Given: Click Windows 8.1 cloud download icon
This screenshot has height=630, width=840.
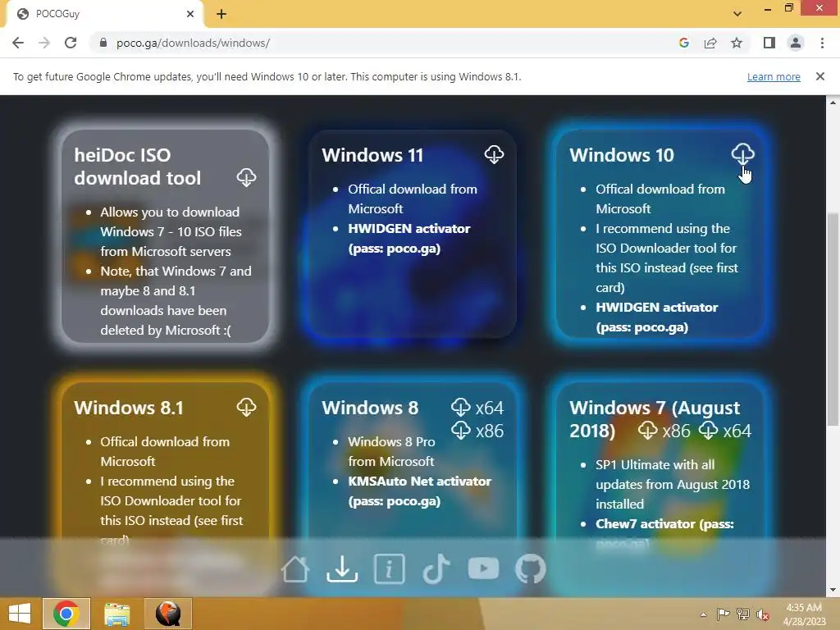Looking at the screenshot, I should click(x=246, y=407).
